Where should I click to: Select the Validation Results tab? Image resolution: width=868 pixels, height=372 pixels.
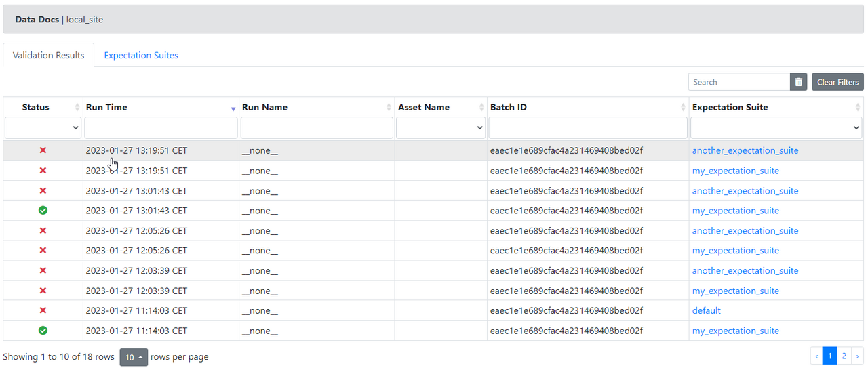pyautogui.click(x=49, y=56)
